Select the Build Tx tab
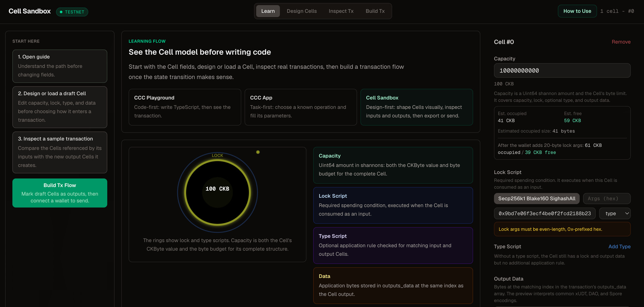 [x=375, y=11]
